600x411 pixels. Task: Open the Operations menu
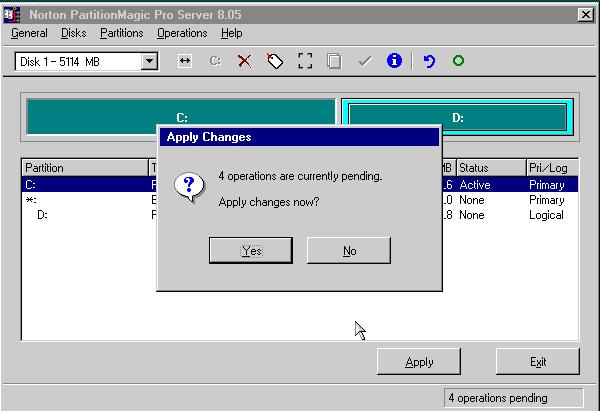(182, 33)
